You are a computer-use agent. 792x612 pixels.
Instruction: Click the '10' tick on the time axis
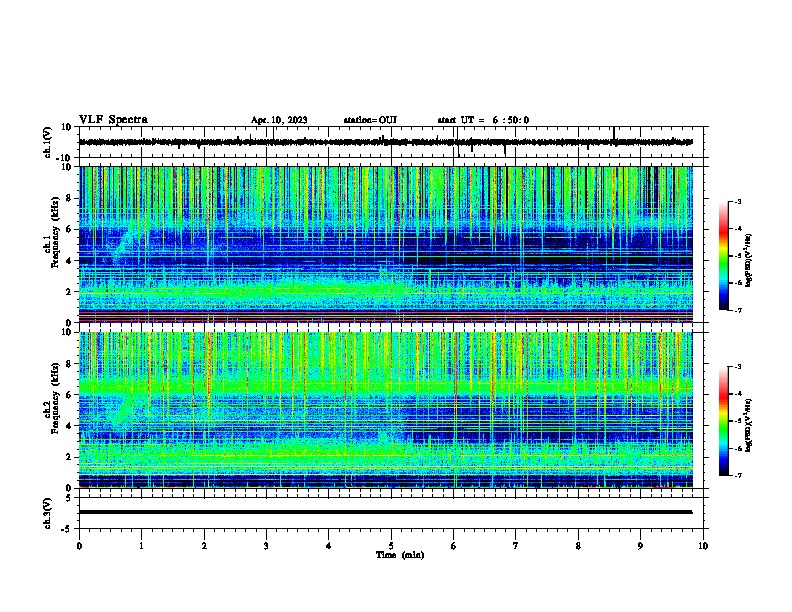pos(703,546)
